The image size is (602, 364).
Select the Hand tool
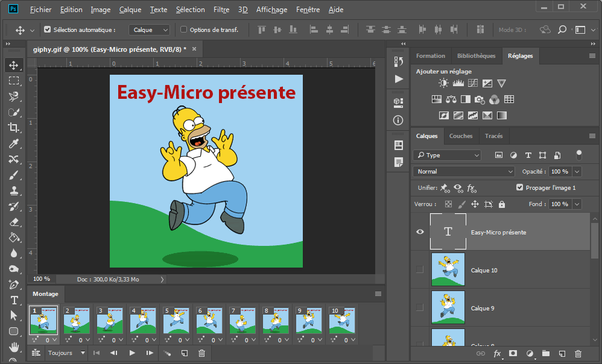pos(14,347)
